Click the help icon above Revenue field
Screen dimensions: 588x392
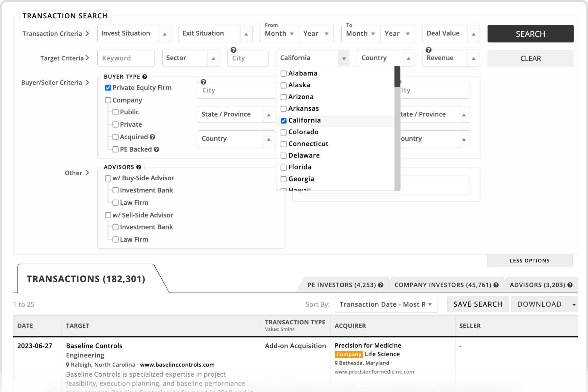click(429, 50)
